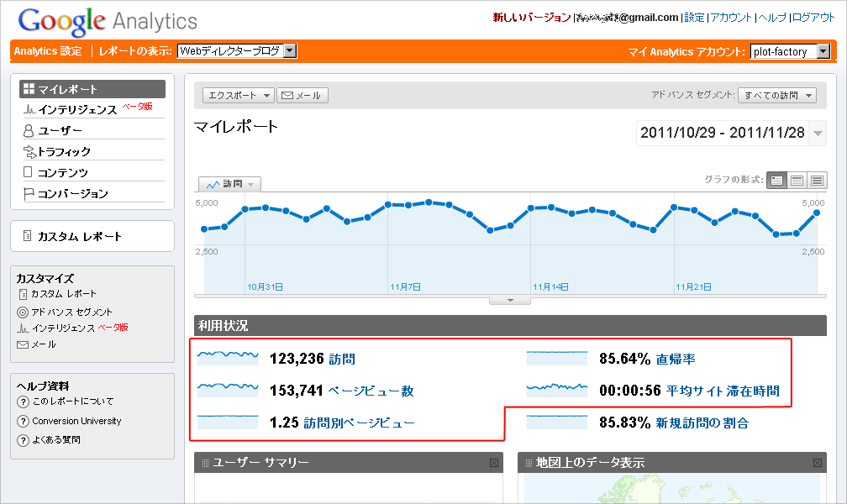This screenshot has height=504, width=847.
Task: Click the sparkline beside 123,236 訪問
Action: point(228,358)
